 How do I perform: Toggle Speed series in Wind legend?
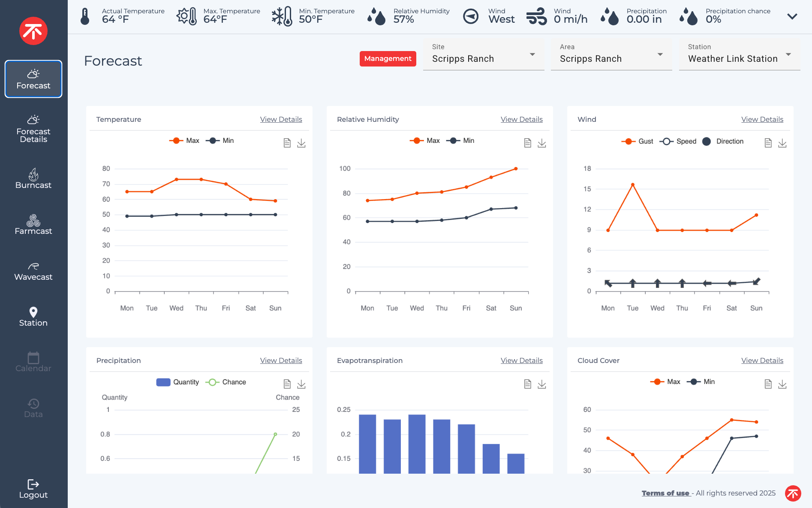(678, 142)
